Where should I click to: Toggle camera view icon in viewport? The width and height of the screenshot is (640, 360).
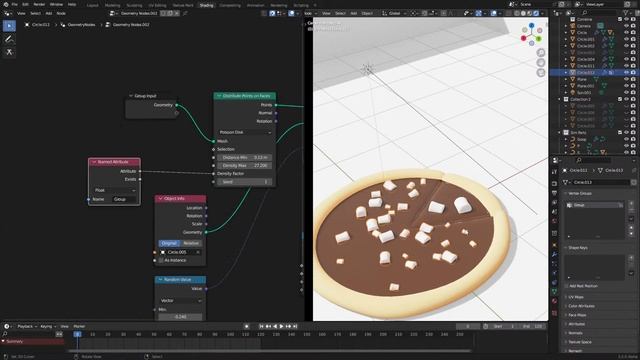point(541,73)
